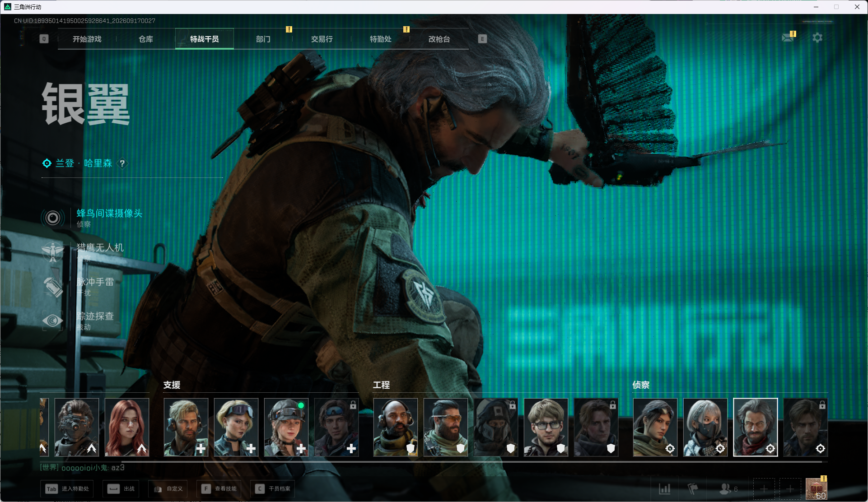The height and width of the screenshot is (502, 868).
Task: Open the flags icon in bottom bar
Action: point(692,489)
